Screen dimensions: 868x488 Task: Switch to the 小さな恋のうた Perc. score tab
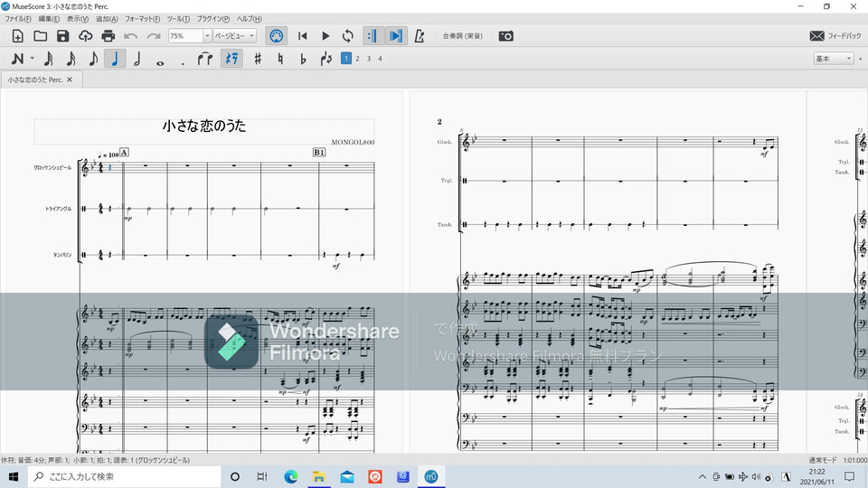pyautogui.click(x=35, y=80)
